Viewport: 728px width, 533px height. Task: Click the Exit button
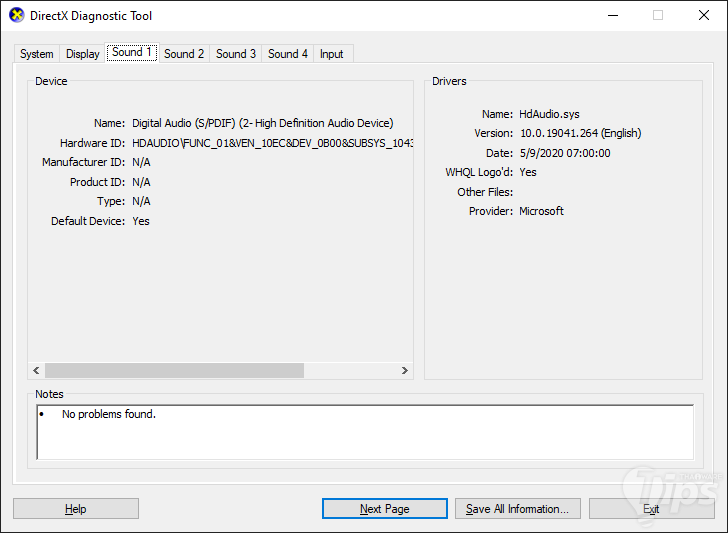(x=651, y=509)
